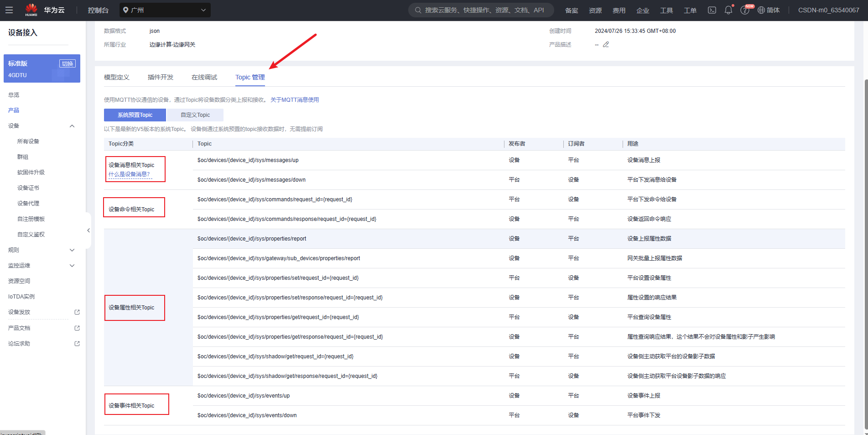Screen dimensions: 868x435
Task: Open the 费用 top menu
Action: 619,10
